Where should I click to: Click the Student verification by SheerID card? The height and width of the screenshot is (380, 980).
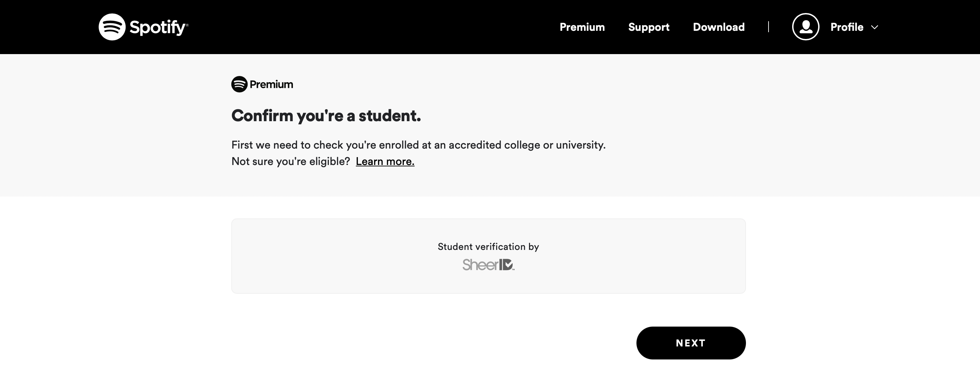point(489,255)
